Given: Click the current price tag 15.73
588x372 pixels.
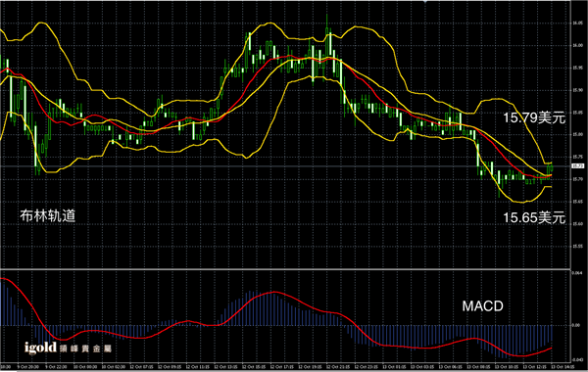Looking at the screenshot, I should tap(577, 165).
